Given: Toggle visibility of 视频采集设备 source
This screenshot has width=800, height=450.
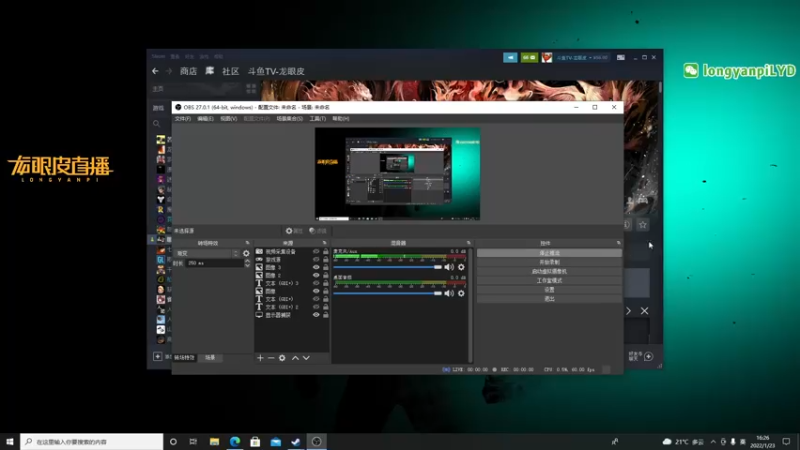Looking at the screenshot, I should pos(316,252).
